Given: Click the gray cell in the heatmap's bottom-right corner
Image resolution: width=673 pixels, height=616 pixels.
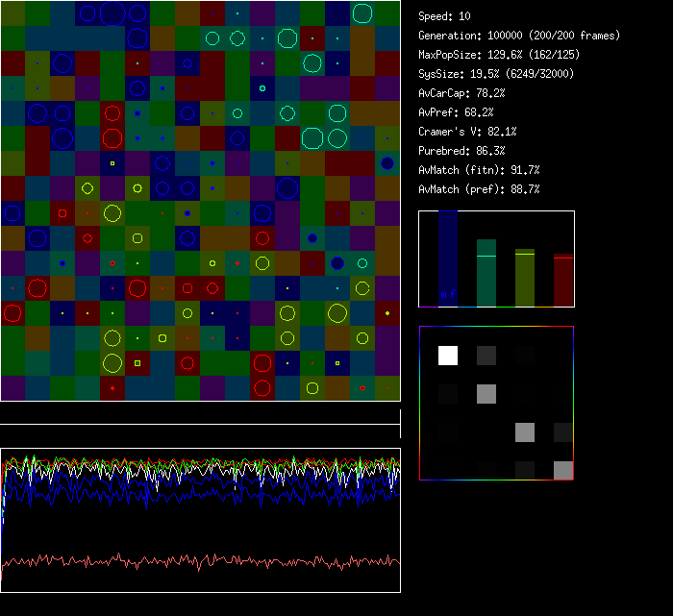Looking at the screenshot, I should pos(562,470).
